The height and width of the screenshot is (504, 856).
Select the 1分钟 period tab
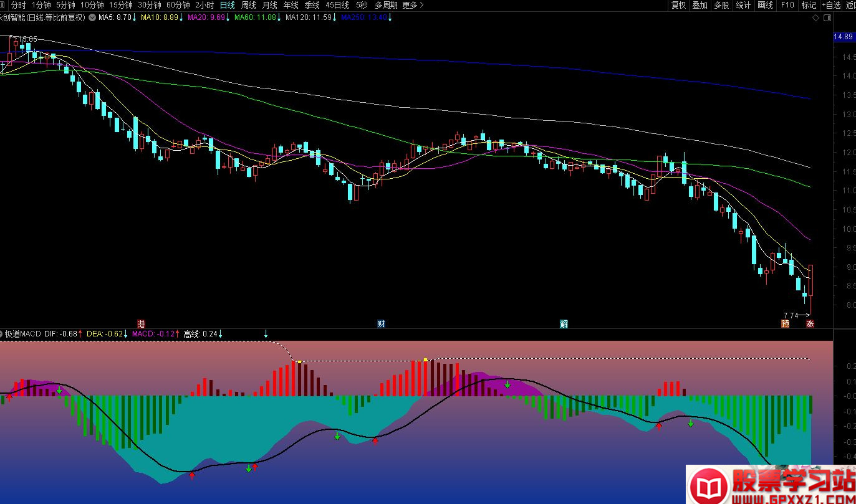[x=41, y=5]
